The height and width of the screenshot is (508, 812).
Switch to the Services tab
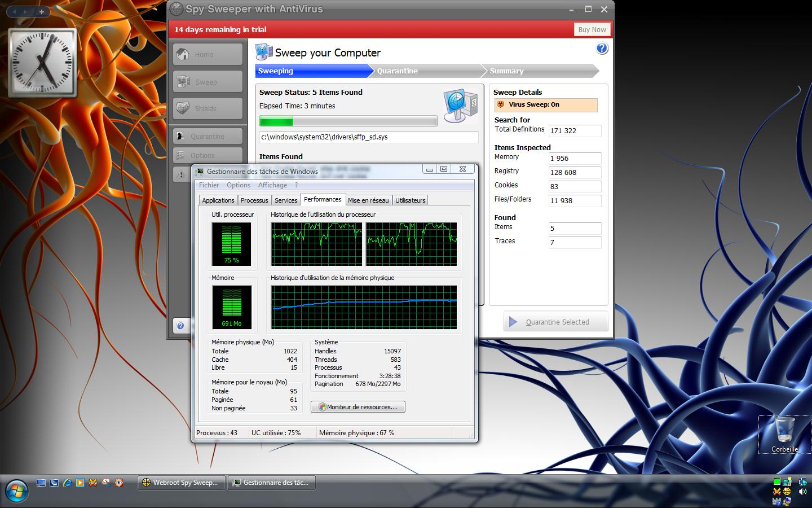(x=286, y=200)
